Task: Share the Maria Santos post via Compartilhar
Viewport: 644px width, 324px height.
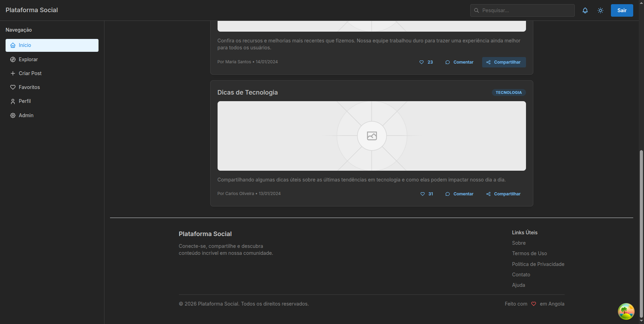Action: click(x=504, y=62)
